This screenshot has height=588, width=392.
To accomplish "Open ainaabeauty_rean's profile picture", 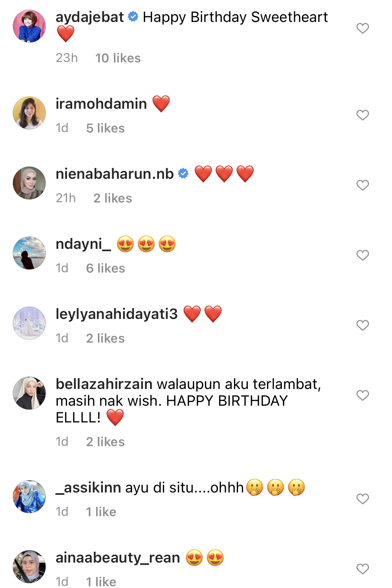I will point(29,566).
